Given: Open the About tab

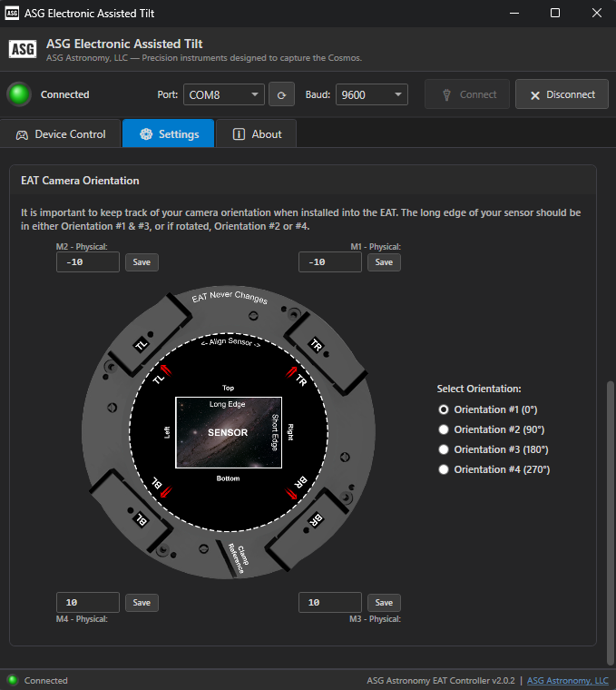Looking at the screenshot, I should [256, 134].
